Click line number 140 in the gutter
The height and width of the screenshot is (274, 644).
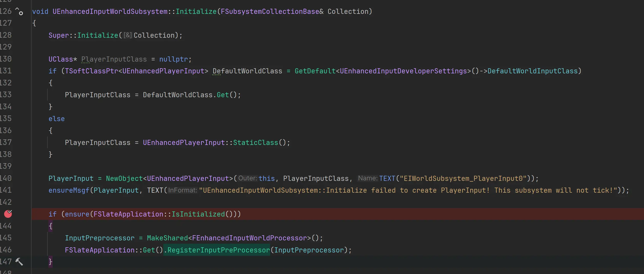(6, 178)
